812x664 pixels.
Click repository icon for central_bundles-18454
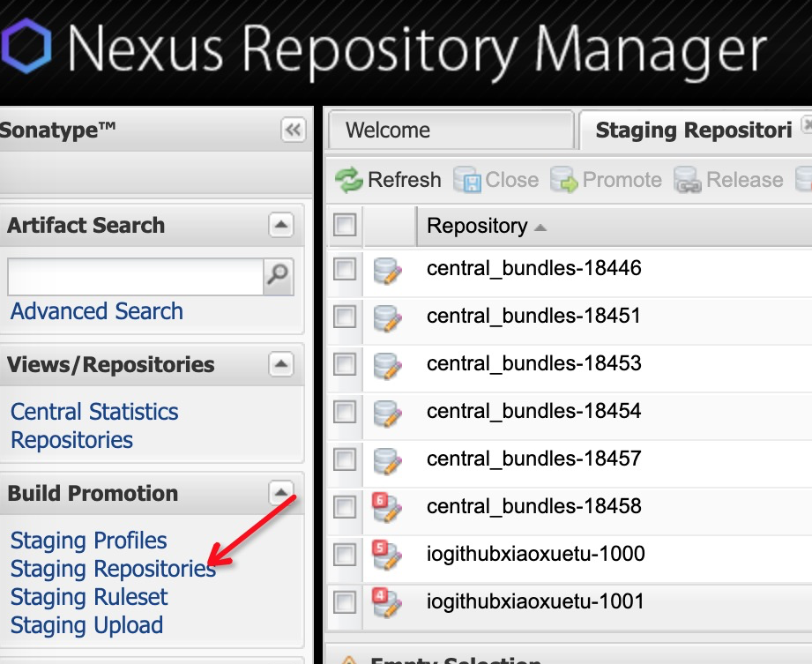[387, 413]
